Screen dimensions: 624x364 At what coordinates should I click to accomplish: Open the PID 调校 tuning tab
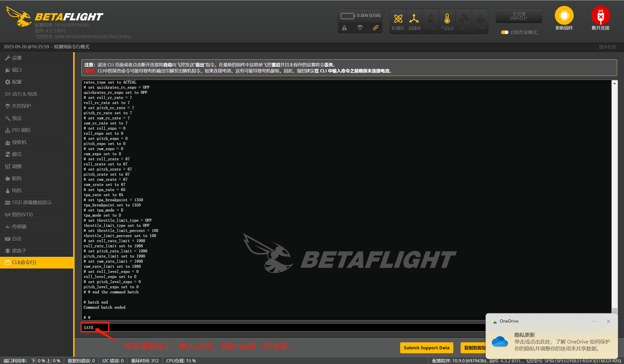[21, 130]
